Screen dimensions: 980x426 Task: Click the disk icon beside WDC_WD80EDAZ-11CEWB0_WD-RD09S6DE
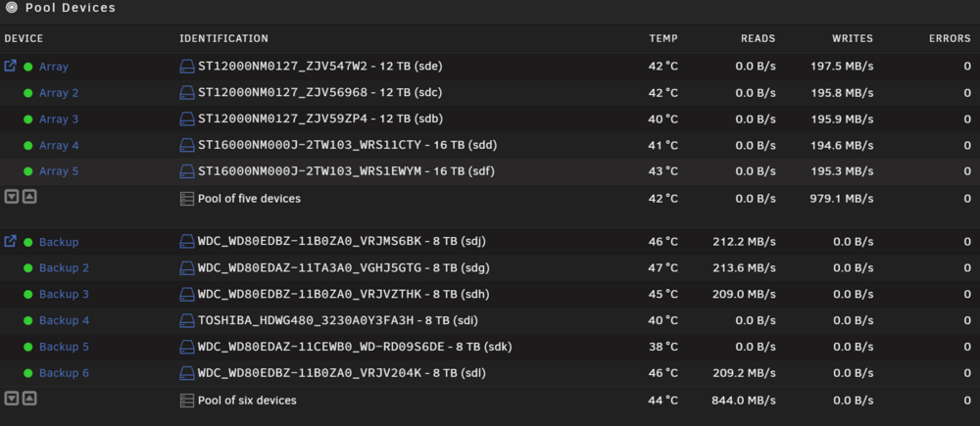pos(187,346)
